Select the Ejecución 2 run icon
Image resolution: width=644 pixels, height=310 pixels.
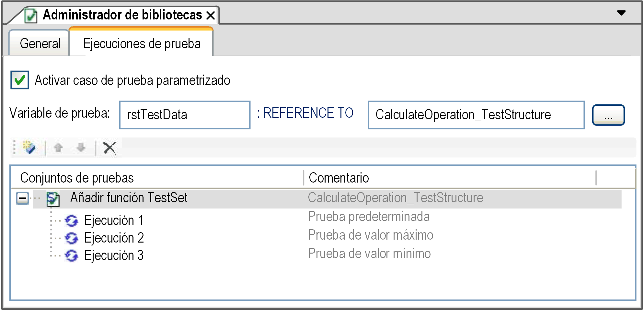(x=72, y=238)
